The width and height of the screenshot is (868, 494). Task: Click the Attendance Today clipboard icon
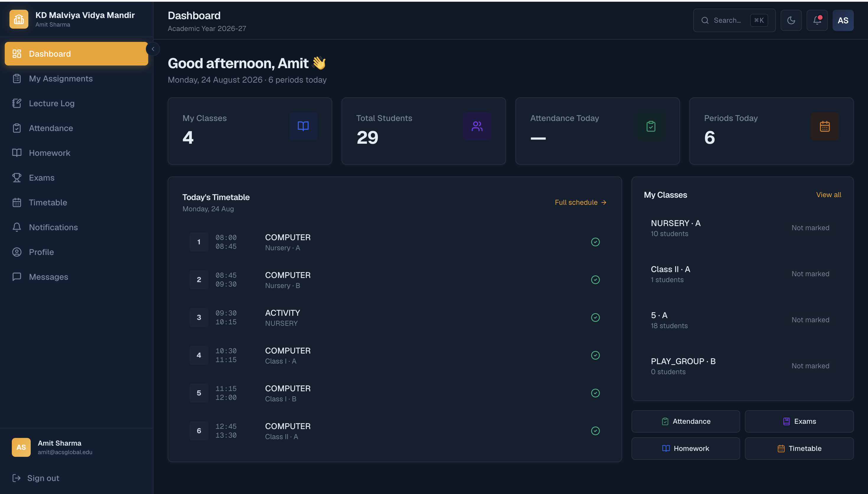click(x=651, y=126)
